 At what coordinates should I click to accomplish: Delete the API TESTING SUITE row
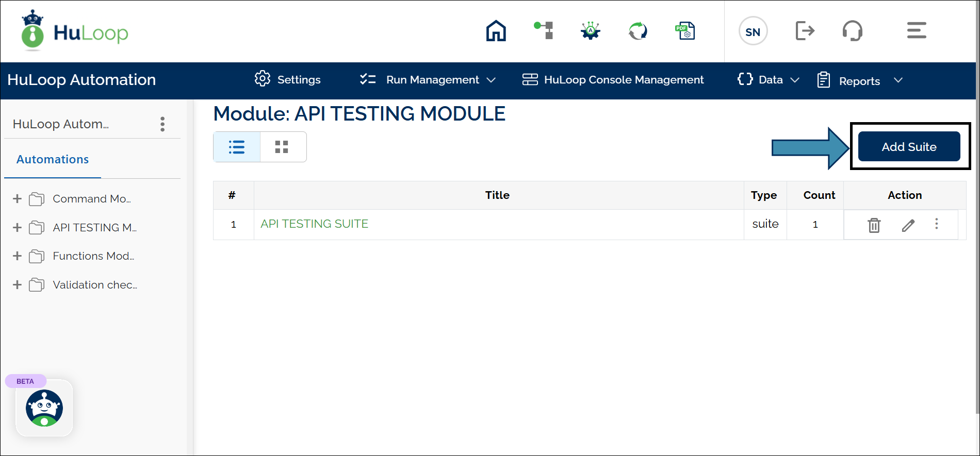[874, 225]
